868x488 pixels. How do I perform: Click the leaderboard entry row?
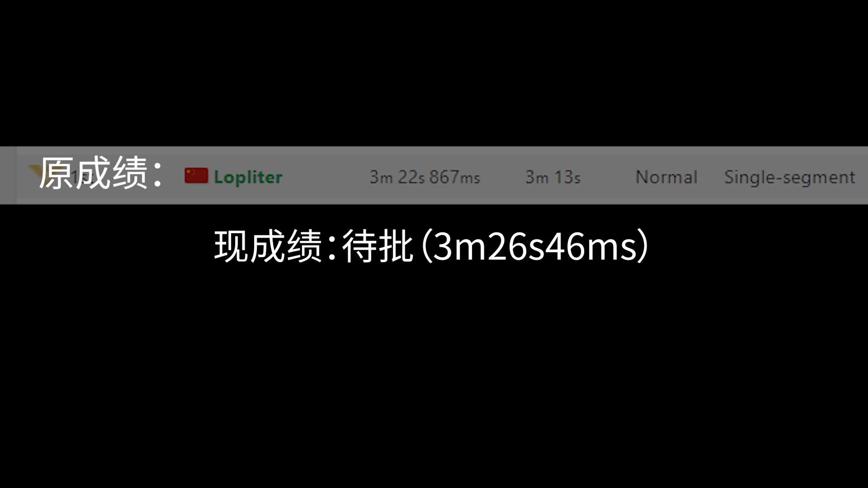[434, 176]
